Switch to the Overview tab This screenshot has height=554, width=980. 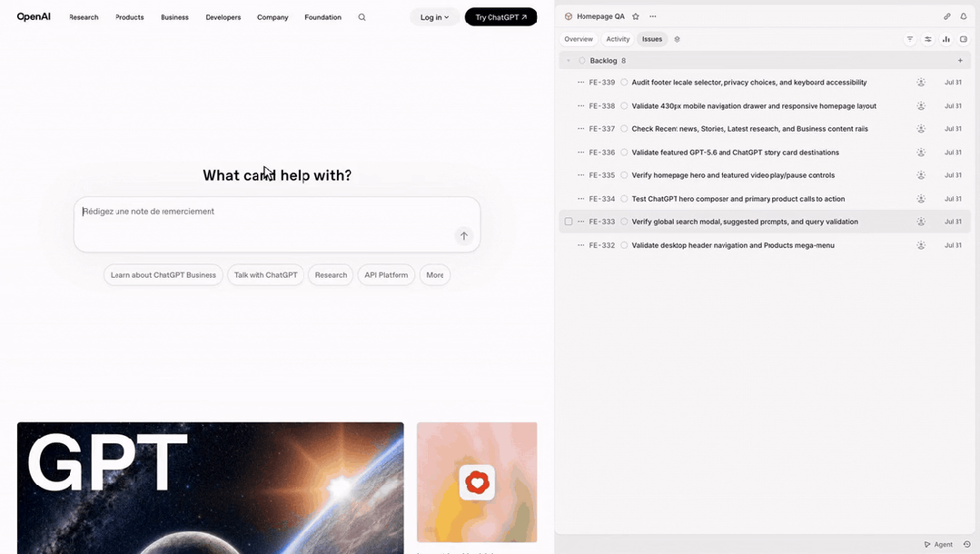coord(579,39)
